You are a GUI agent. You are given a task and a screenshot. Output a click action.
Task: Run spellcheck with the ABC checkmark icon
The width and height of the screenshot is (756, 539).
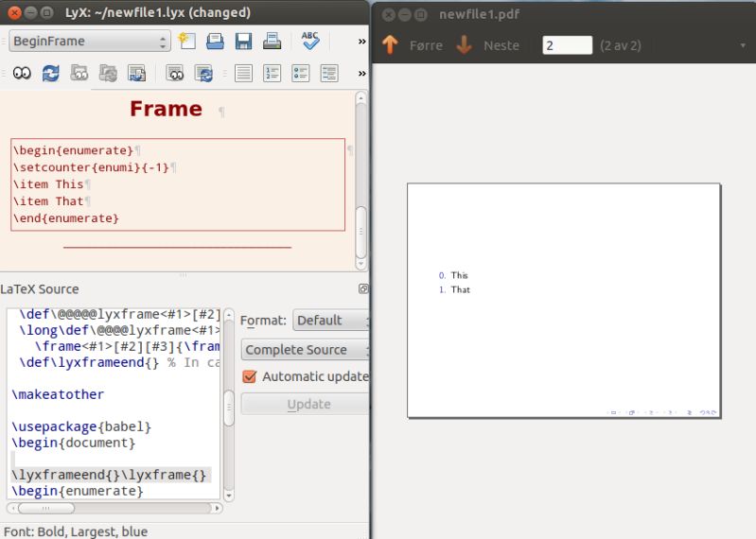point(310,41)
